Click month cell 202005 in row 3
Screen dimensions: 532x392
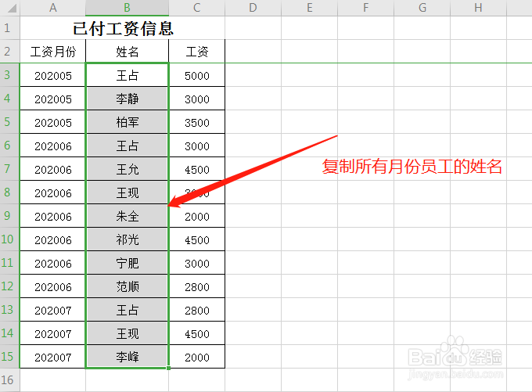[52, 74]
